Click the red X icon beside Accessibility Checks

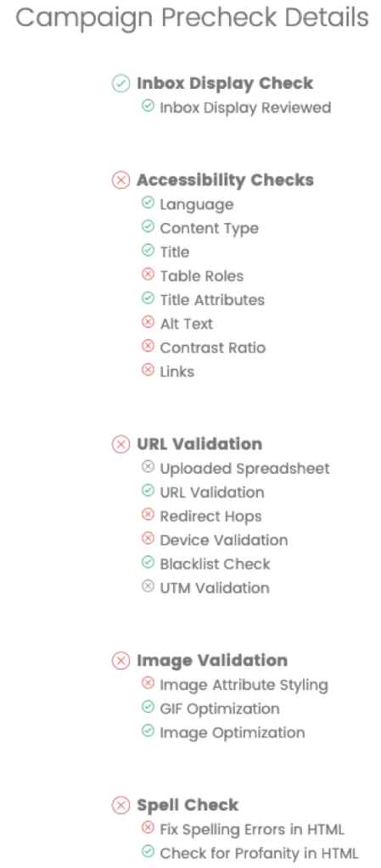tap(120, 181)
